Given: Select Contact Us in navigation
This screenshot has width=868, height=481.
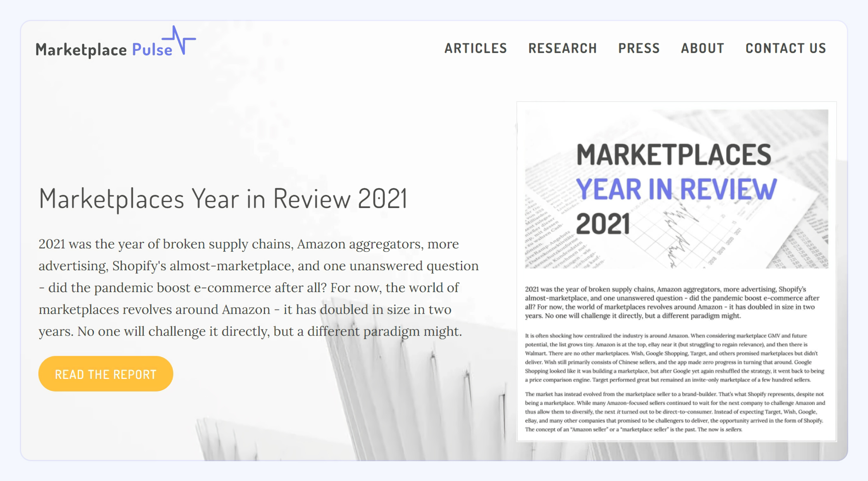Looking at the screenshot, I should [x=786, y=48].
